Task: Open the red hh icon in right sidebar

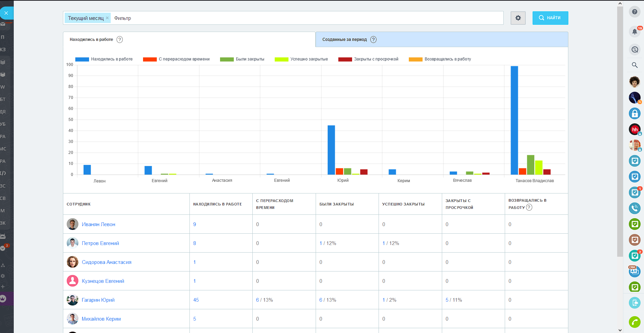Action: click(x=634, y=130)
